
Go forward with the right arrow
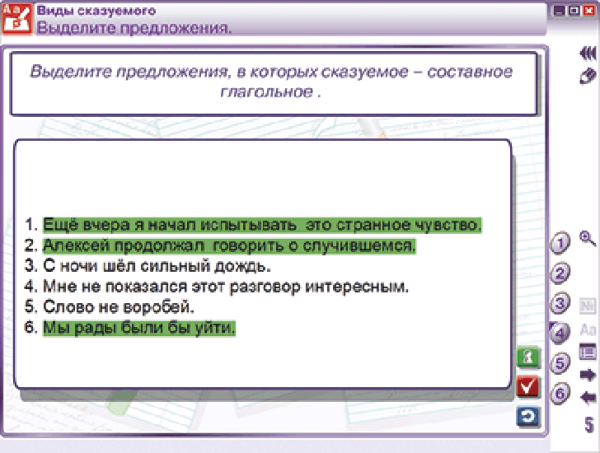click(x=588, y=374)
